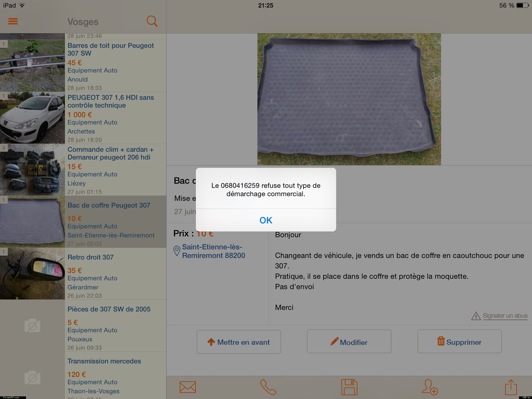Open Saint-Etienne-lès-Remiremont 88200 location link
Image resolution: width=532 pixels, height=399 pixels.
[213, 251]
